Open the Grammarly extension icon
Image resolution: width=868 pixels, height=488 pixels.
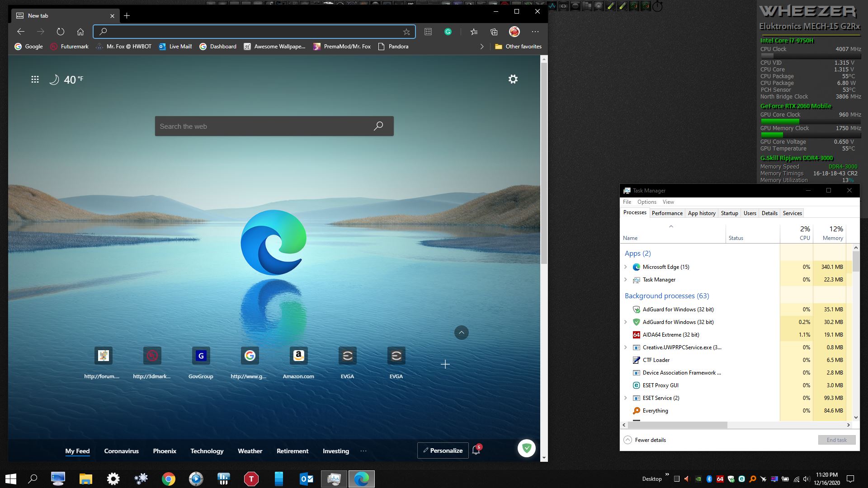tap(448, 32)
